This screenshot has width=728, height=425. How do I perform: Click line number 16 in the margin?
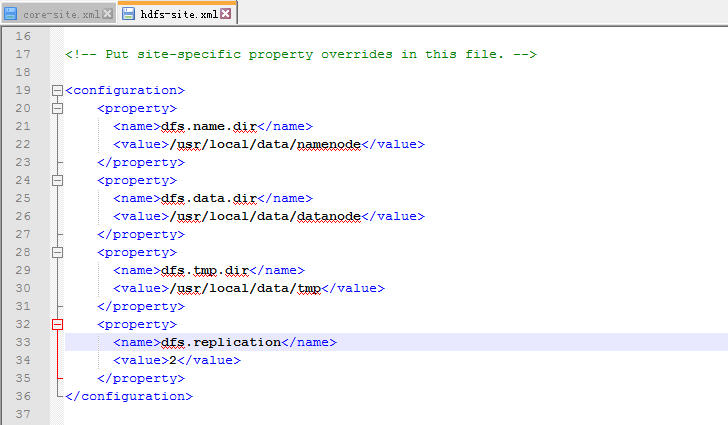(x=23, y=36)
